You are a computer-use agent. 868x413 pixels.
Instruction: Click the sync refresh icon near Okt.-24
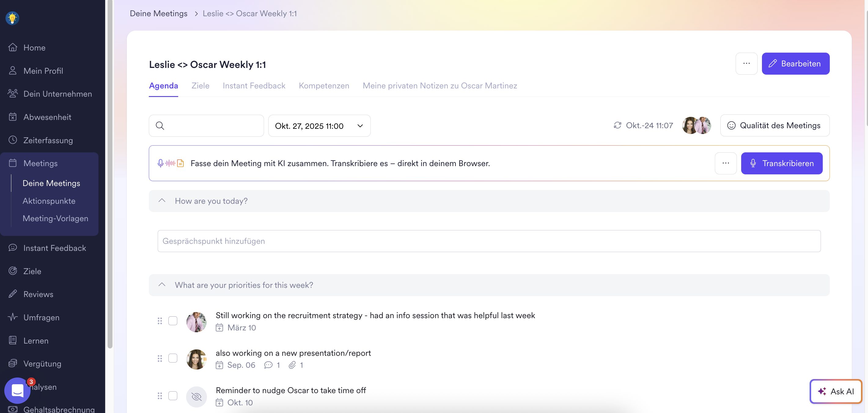617,125
